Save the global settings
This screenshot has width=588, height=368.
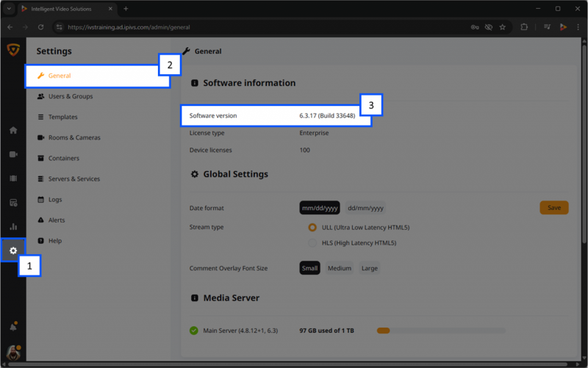[x=554, y=208]
